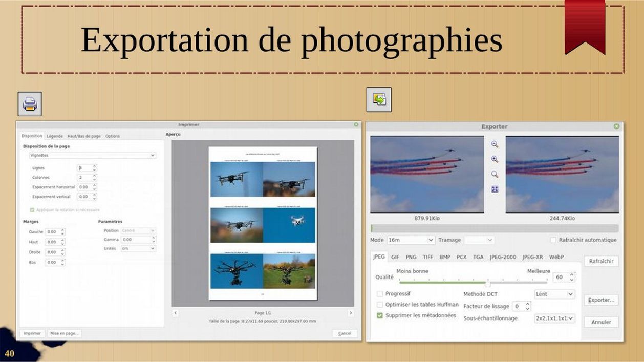Click the original image preview (879.91Kio)
This screenshot has width=644, height=362.
427,174
